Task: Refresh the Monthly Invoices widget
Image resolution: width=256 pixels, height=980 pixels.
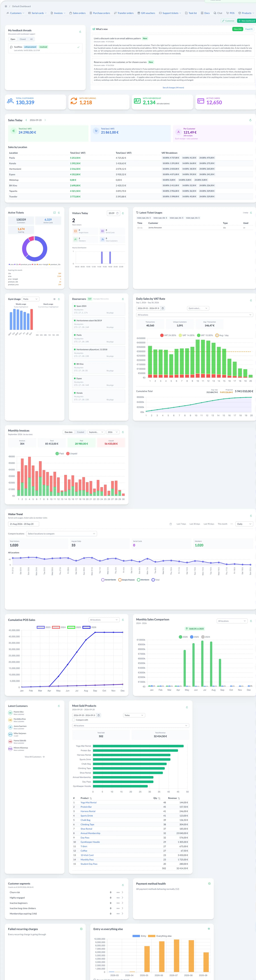Action: coord(123,432)
